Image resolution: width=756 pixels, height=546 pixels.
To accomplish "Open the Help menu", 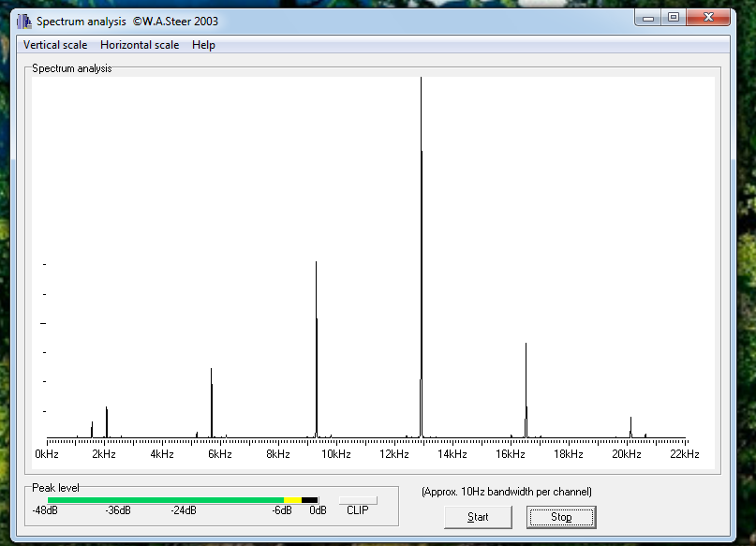I will pyautogui.click(x=203, y=45).
